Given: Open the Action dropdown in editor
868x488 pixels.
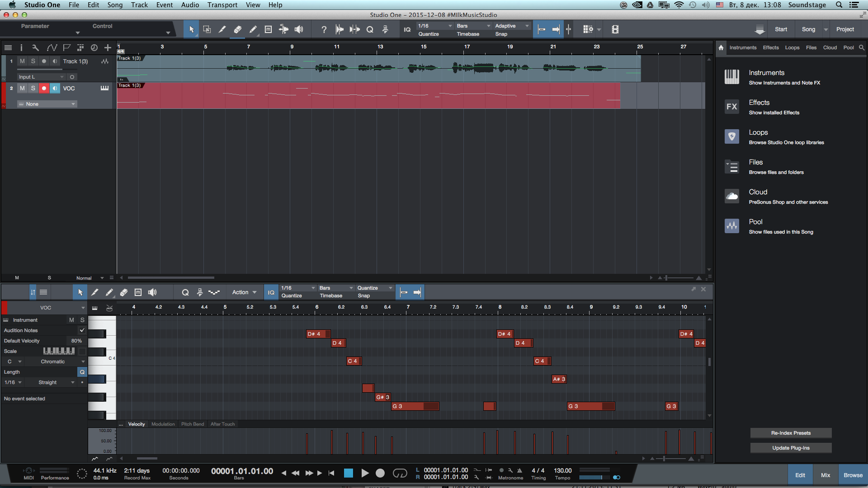Looking at the screenshot, I should click(244, 292).
